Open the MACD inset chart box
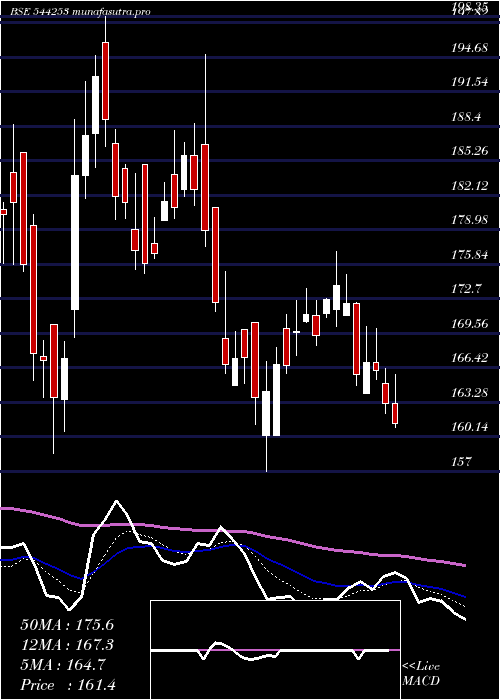This screenshot has height=700, width=500. [275, 650]
